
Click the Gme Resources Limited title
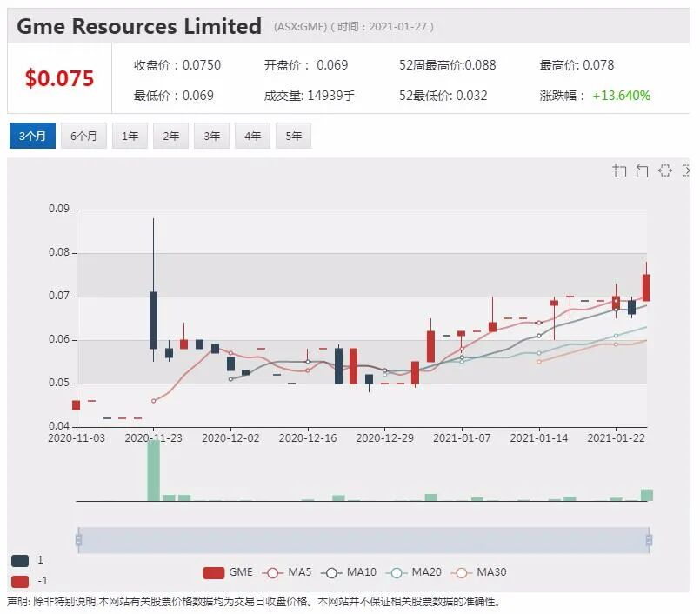pyautogui.click(x=139, y=26)
